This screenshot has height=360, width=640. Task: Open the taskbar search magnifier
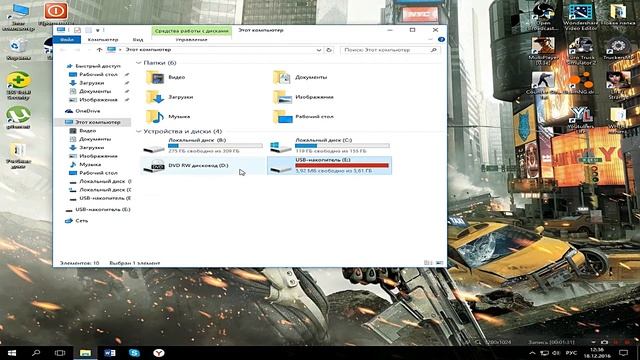[36, 353]
